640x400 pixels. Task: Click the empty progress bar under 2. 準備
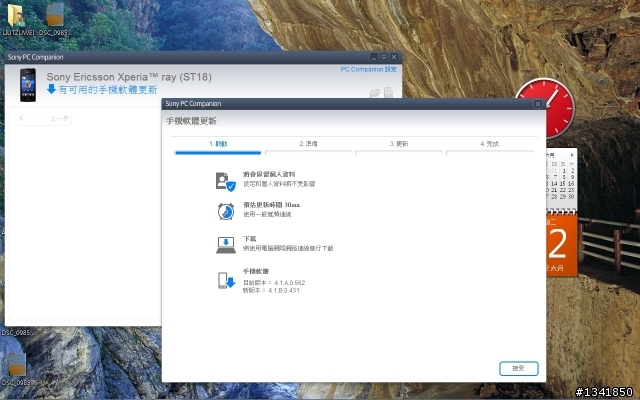click(309, 153)
